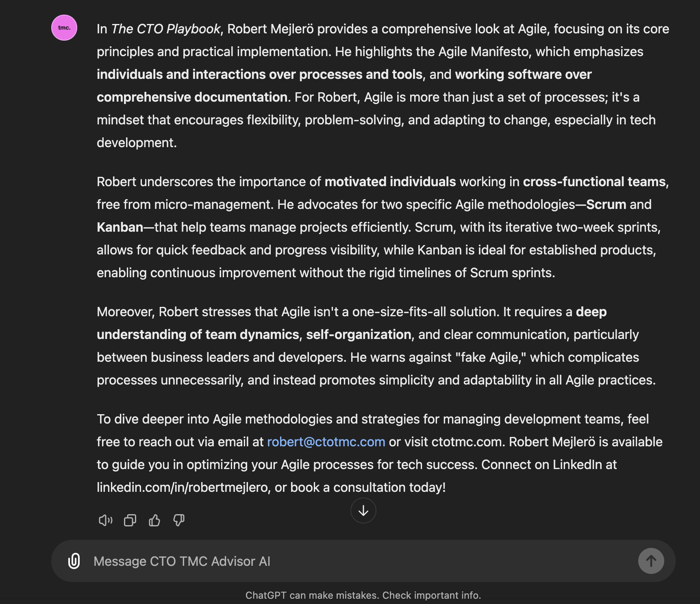Click the ChatGPT can make mistakes notice
Viewport: 700px width, 604px height.
[363, 595]
